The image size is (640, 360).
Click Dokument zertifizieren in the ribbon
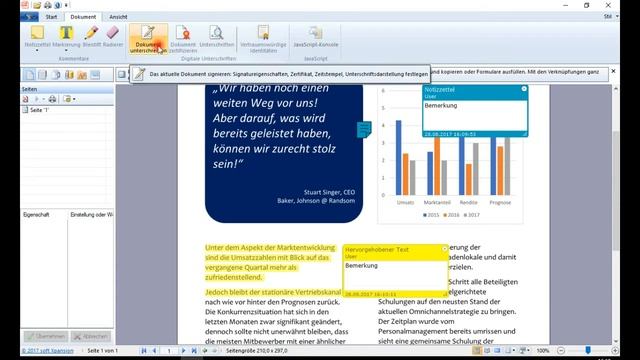[x=183, y=39]
